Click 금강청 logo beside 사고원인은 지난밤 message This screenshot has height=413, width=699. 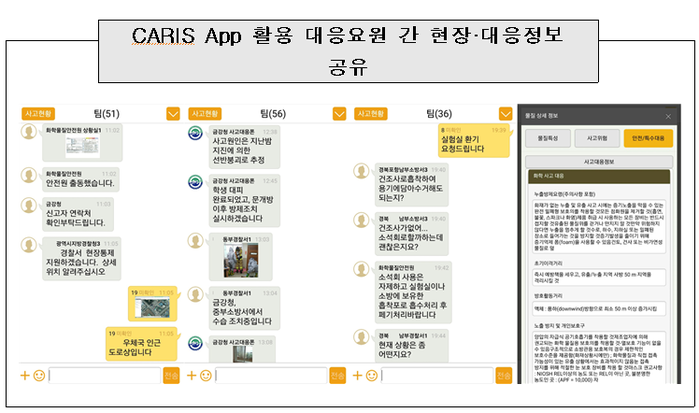pyautogui.click(x=195, y=133)
